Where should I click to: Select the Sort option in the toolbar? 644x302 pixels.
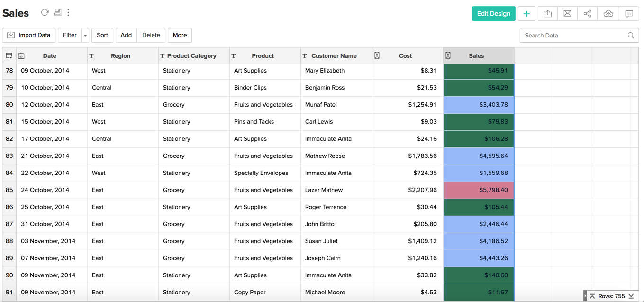pos(102,35)
